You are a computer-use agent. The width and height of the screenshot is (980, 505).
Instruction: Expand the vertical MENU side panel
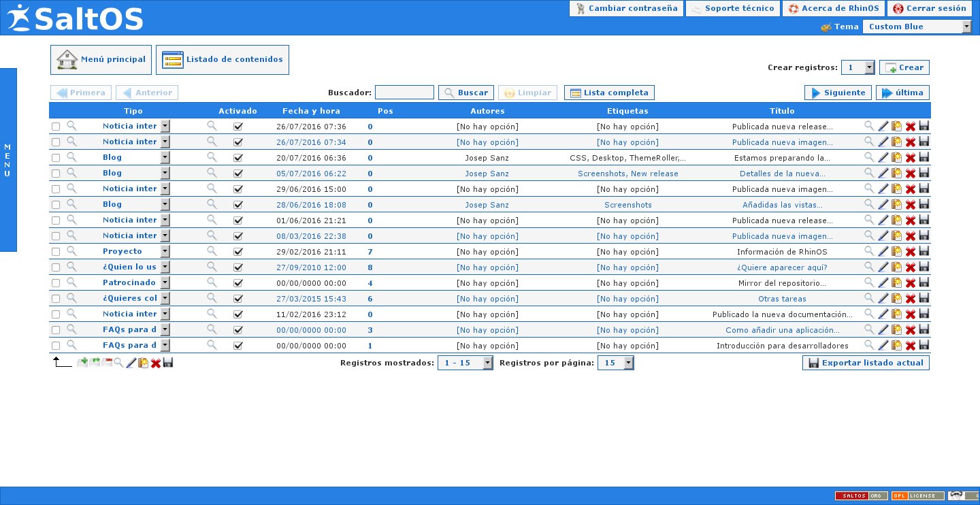point(8,160)
